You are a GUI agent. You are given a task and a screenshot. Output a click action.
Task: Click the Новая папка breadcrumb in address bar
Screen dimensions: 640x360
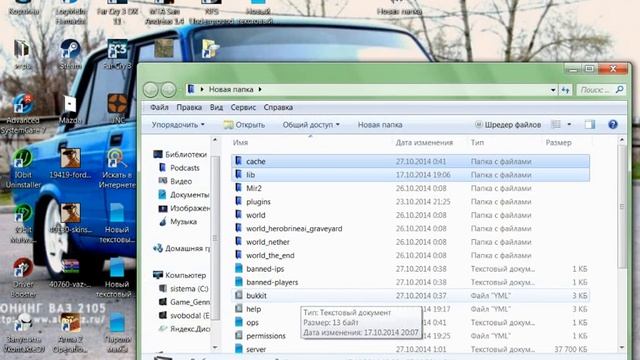pos(231,89)
